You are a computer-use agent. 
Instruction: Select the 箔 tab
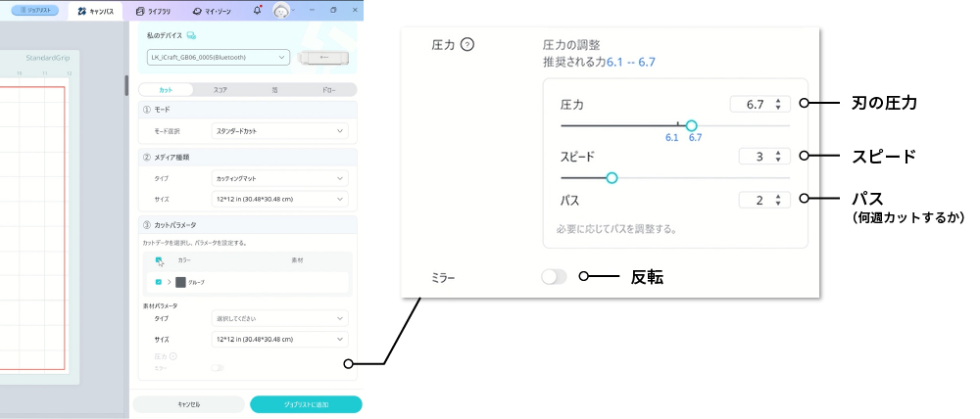point(274,89)
